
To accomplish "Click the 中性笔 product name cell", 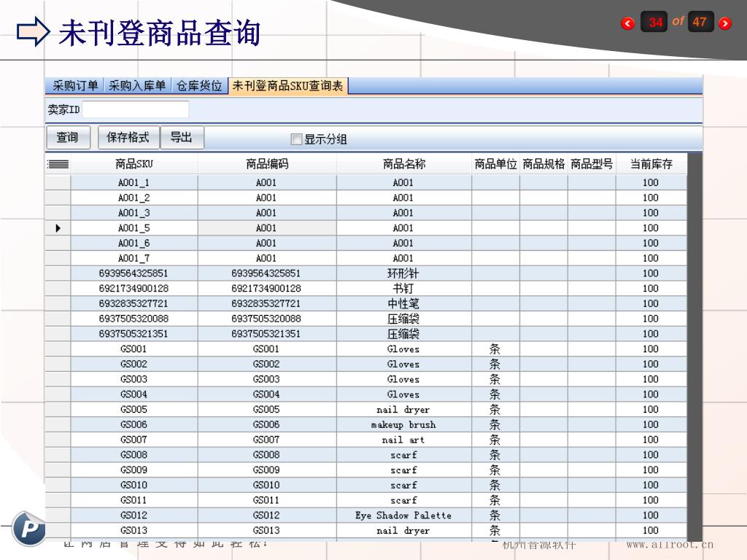I will 404,303.
